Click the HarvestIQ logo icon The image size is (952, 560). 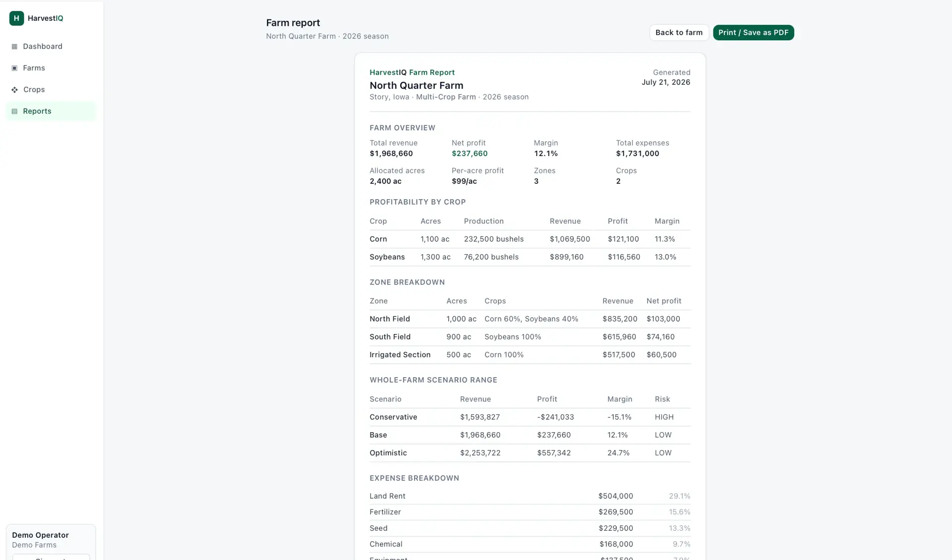pos(16,18)
